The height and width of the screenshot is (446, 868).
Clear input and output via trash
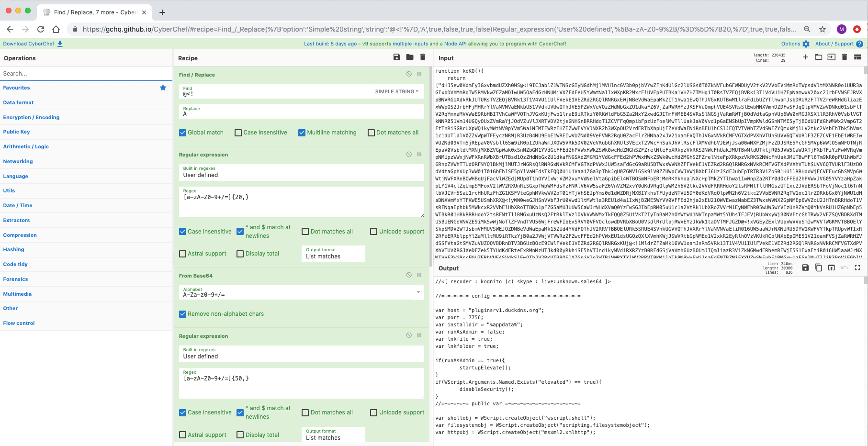tap(845, 57)
